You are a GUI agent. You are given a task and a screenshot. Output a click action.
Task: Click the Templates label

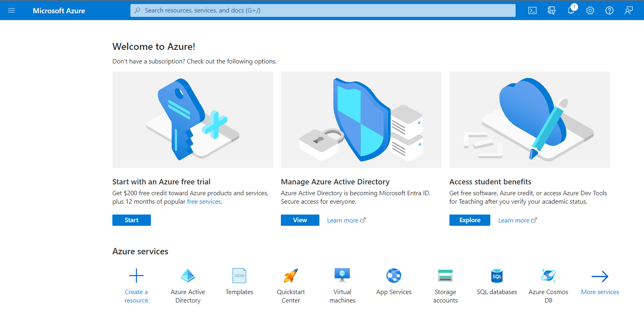coord(240,292)
